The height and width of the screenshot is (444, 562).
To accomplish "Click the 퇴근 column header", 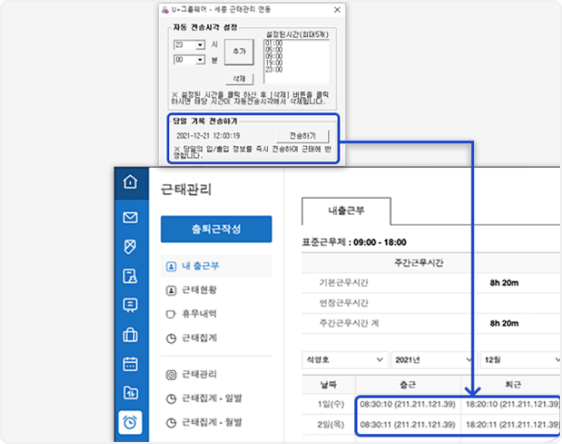I will click(513, 385).
